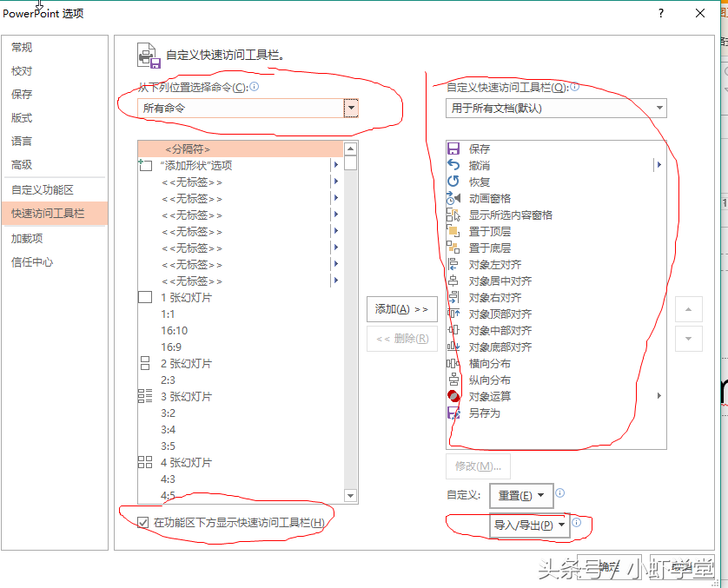Open the 版式 options category

[55, 118]
